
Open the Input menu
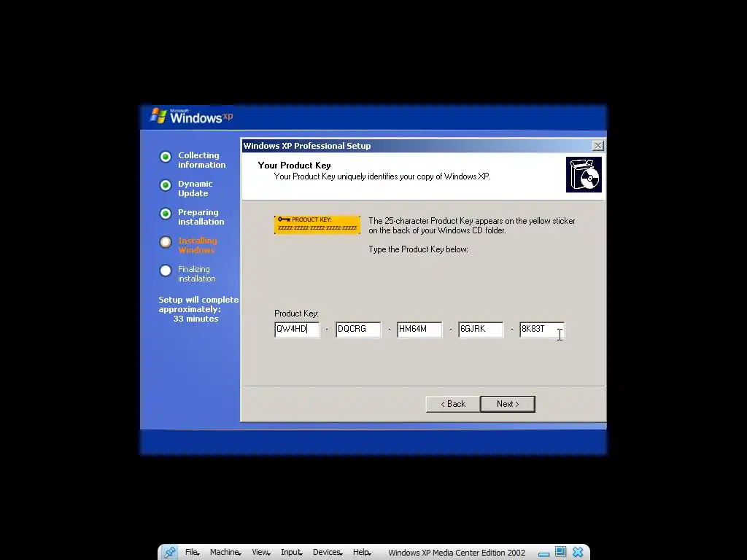click(x=292, y=552)
